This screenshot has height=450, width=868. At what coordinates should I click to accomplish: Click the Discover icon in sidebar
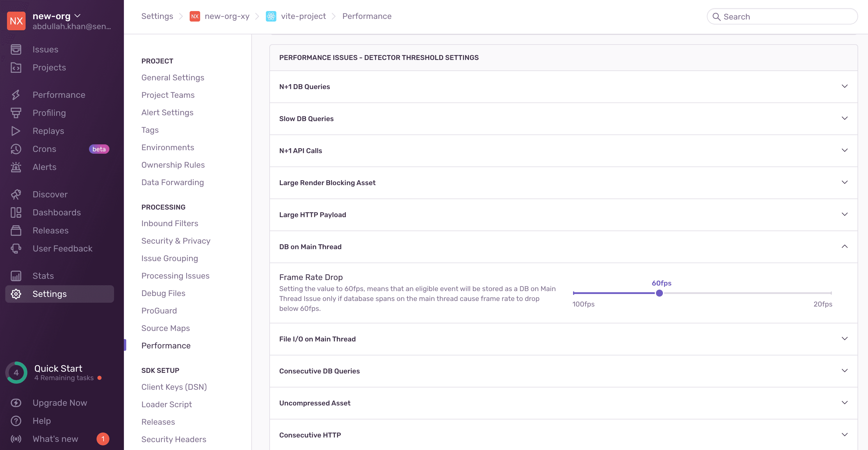coord(16,194)
